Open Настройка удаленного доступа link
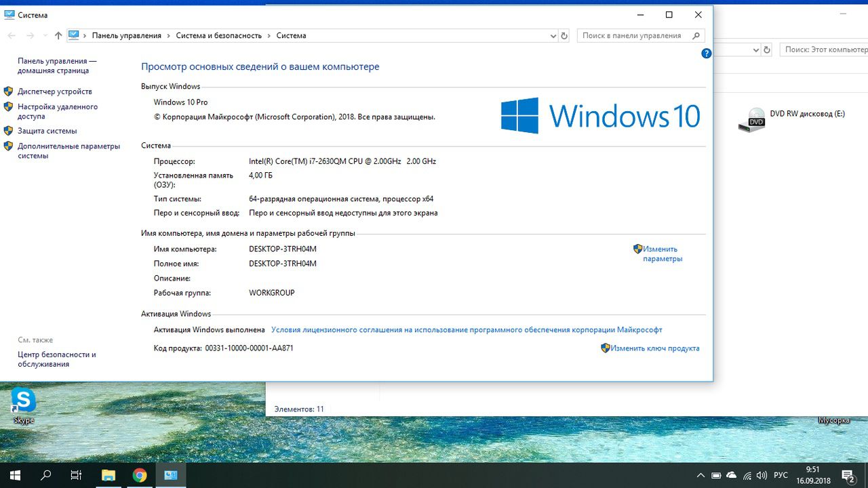 pyautogui.click(x=58, y=111)
